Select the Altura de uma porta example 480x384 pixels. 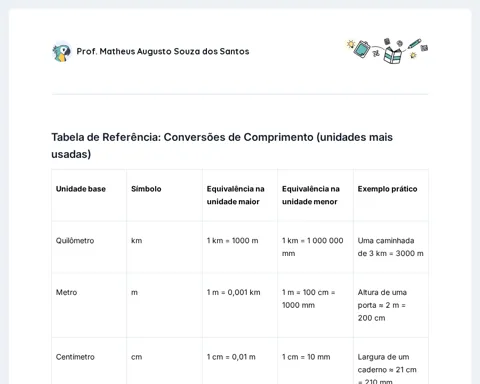382,305
